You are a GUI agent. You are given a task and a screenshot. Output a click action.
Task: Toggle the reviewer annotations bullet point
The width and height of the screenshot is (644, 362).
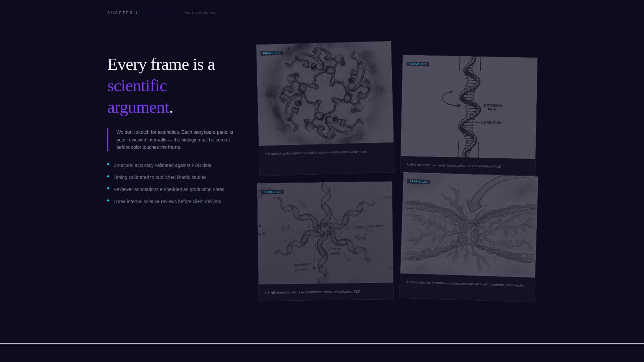point(169,189)
